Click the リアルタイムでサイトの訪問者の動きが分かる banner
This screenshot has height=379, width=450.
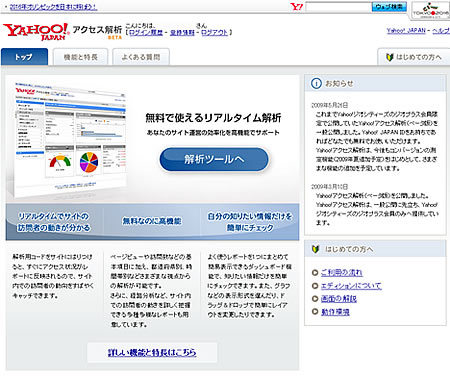coord(54,222)
